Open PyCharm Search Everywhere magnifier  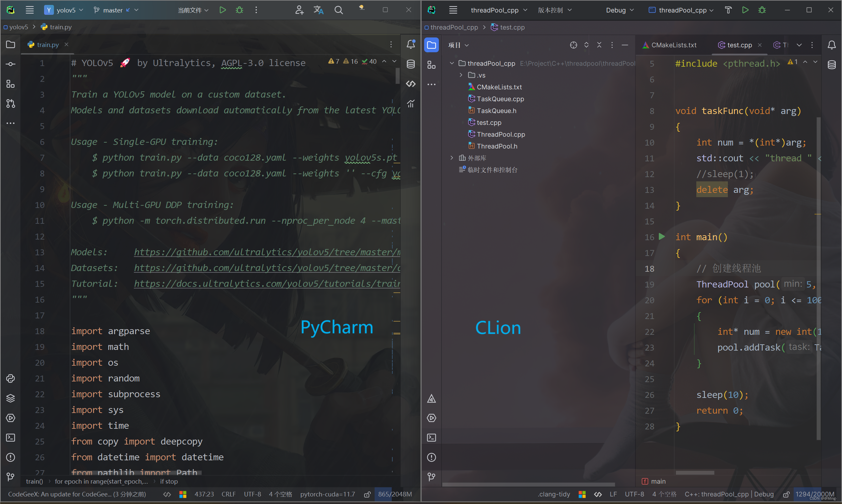point(338,10)
